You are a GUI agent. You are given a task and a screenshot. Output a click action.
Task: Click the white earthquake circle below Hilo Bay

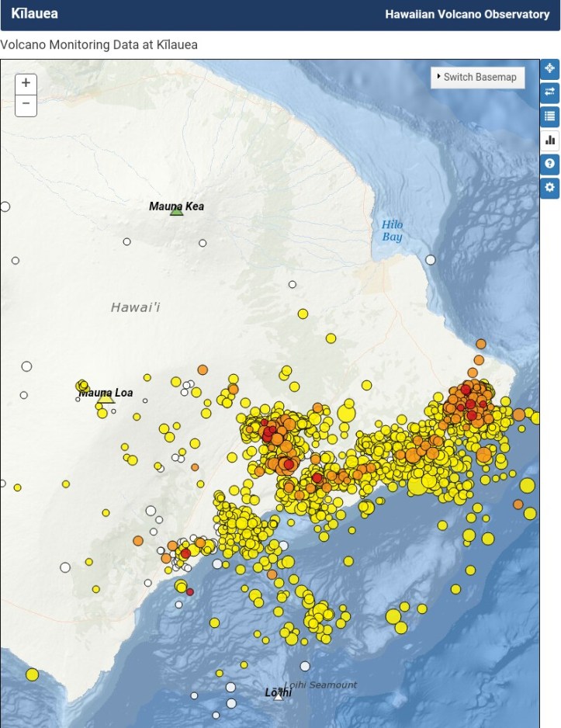(x=431, y=260)
